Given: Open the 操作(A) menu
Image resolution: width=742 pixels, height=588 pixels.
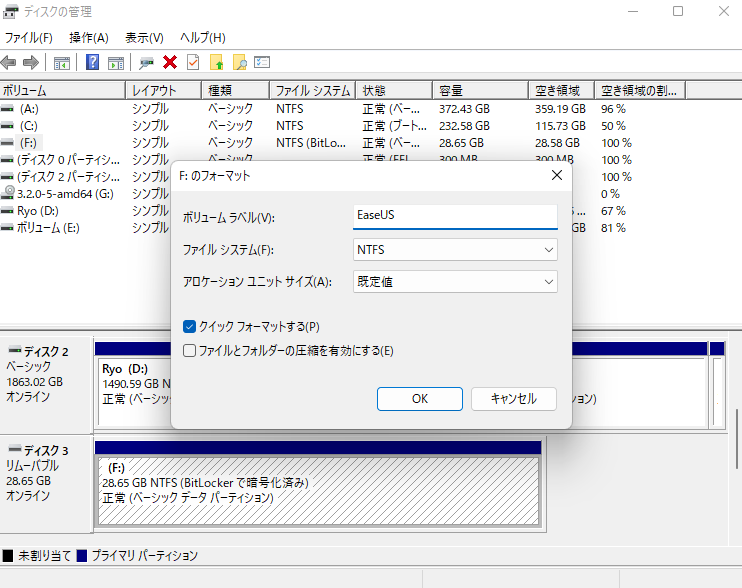Looking at the screenshot, I should click(x=89, y=37).
